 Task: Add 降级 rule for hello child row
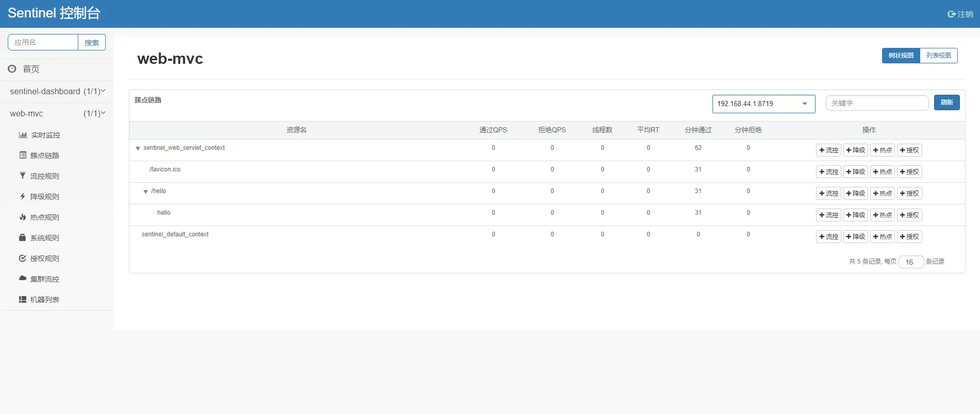pos(855,215)
